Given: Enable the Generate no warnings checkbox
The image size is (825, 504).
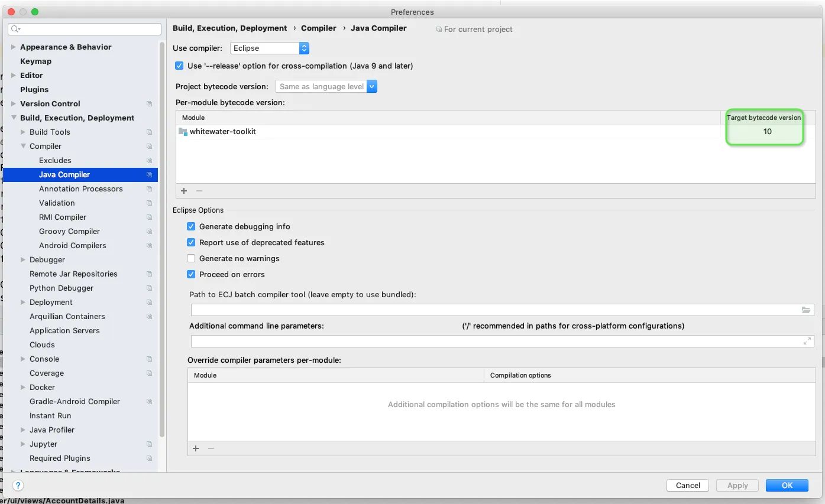Looking at the screenshot, I should [x=191, y=258].
